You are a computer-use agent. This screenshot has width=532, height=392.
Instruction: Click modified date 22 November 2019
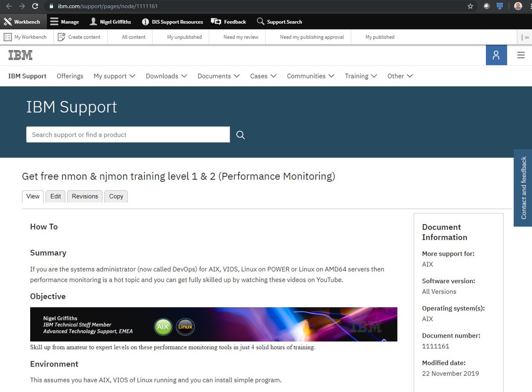point(450,373)
